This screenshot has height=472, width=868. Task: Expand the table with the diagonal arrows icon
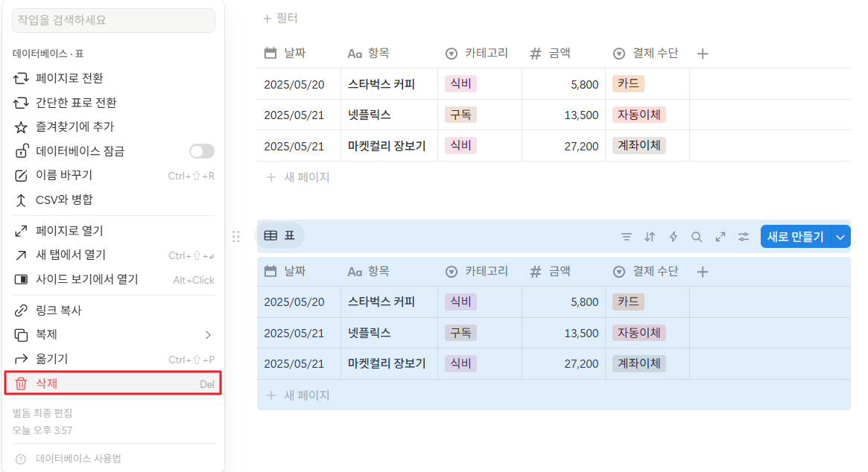tap(720, 237)
